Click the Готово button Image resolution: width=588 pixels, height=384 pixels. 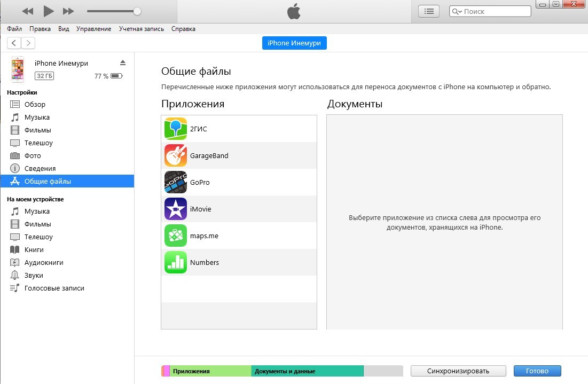[537, 371]
